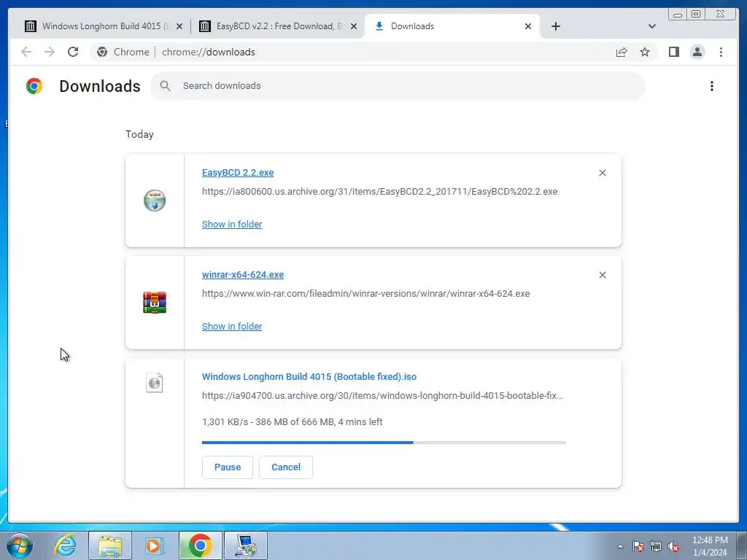
Task: Click the setup installer taskbar button
Action: [x=246, y=545]
